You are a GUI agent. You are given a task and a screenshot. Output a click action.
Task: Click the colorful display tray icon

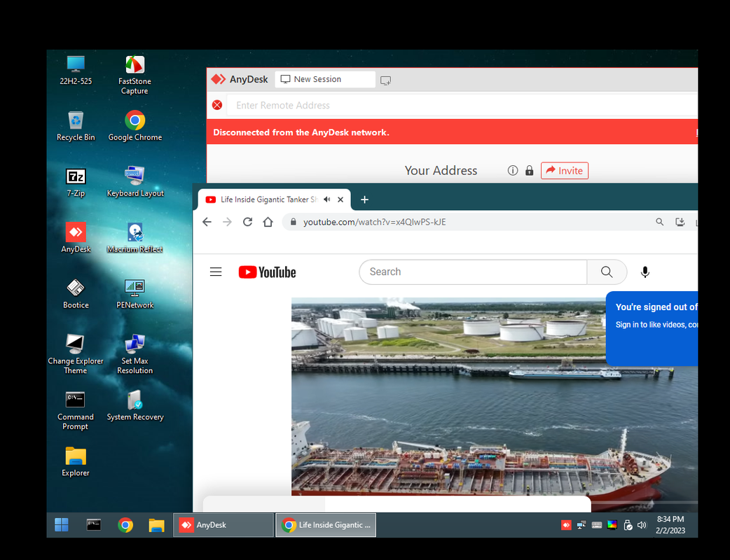click(612, 525)
